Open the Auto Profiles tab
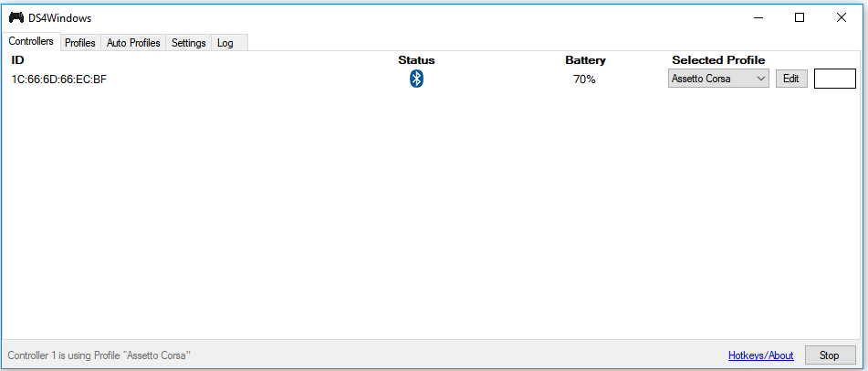Screen dimensions: 868x371 [133, 43]
